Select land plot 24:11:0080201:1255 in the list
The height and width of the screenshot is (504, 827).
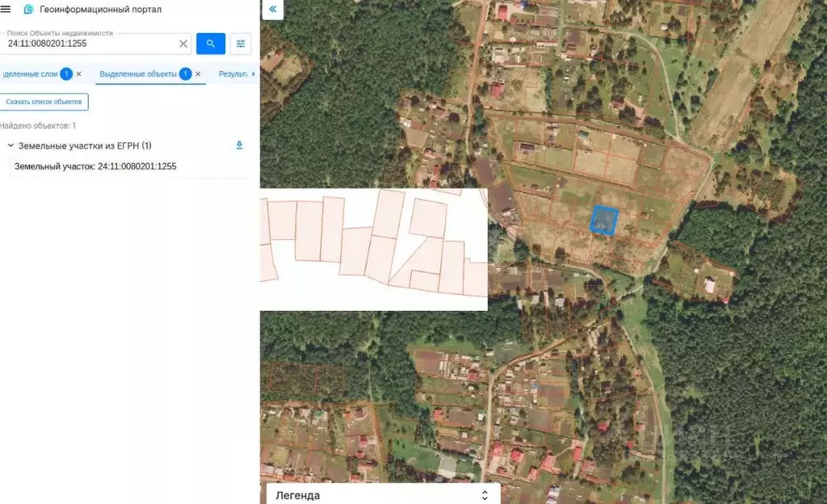95,166
